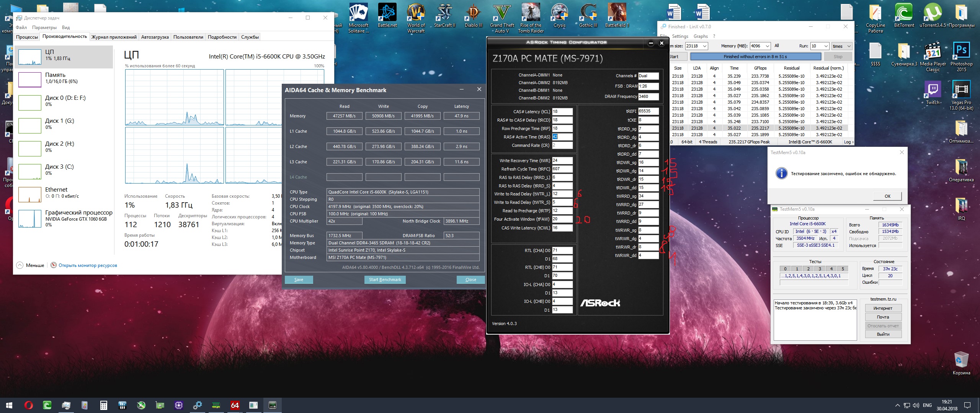The width and height of the screenshot is (980, 413).
Task: Expand the LinX Memory (MiB) dropdown
Action: pos(767,46)
